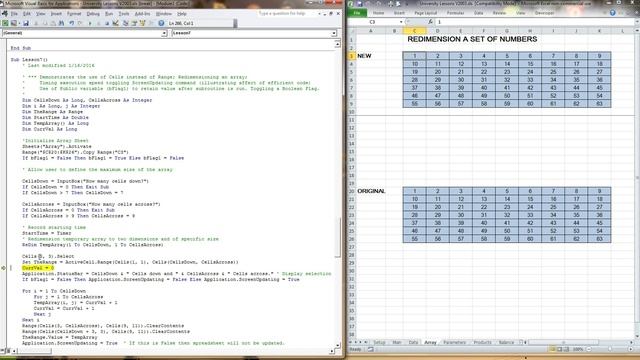The width and height of the screenshot is (640, 360).
Task: Open Object Browser icon in VBA toolbar
Action: tap(142, 23)
